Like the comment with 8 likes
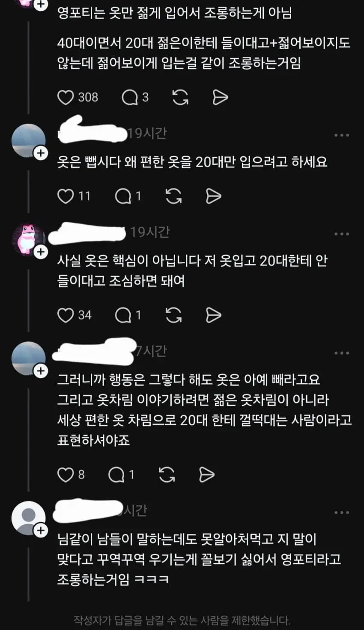The height and width of the screenshot is (630, 364). coord(66,475)
